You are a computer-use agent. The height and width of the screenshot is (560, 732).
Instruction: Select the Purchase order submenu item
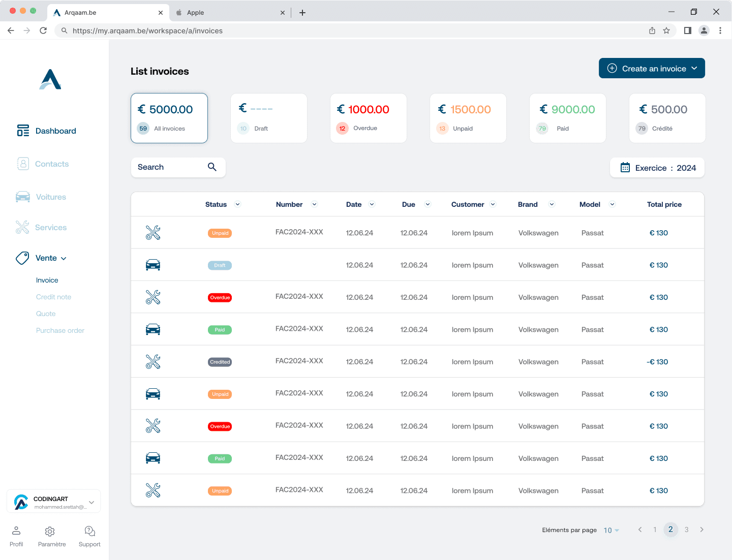click(60, 330)
